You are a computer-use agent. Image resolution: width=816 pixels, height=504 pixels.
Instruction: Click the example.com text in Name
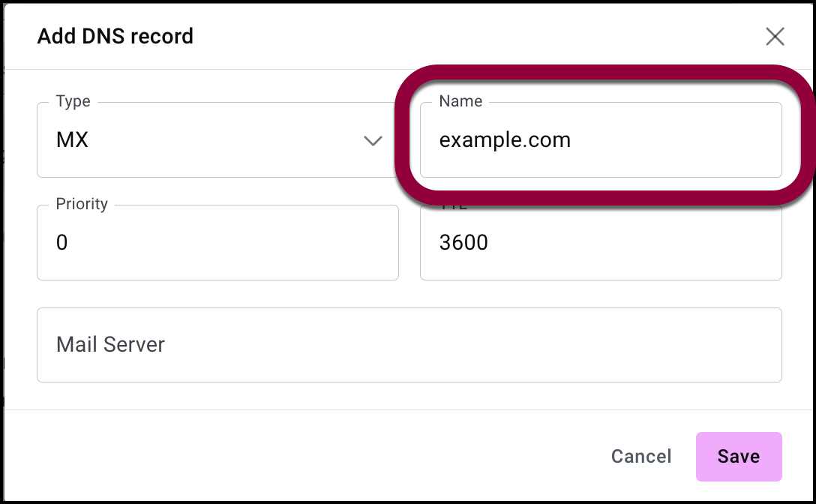pyautogui.click(x=505, y=139)
